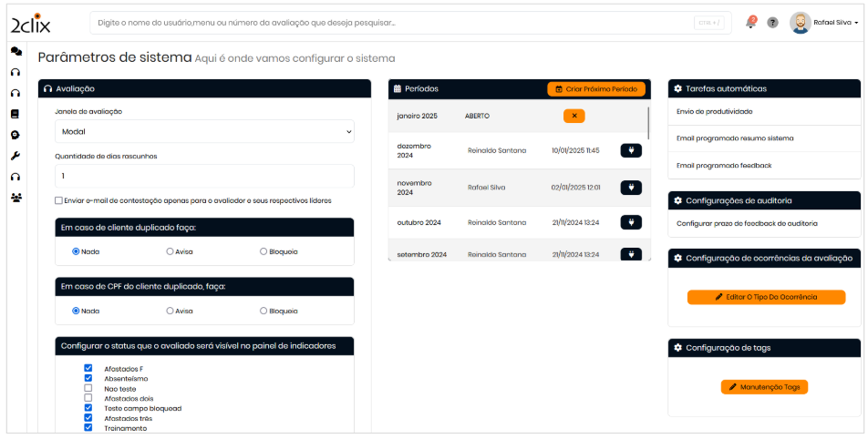Viewport: 868px width, 439px height.
Task: Open the notifications bell icon
Action: (751, 23)
